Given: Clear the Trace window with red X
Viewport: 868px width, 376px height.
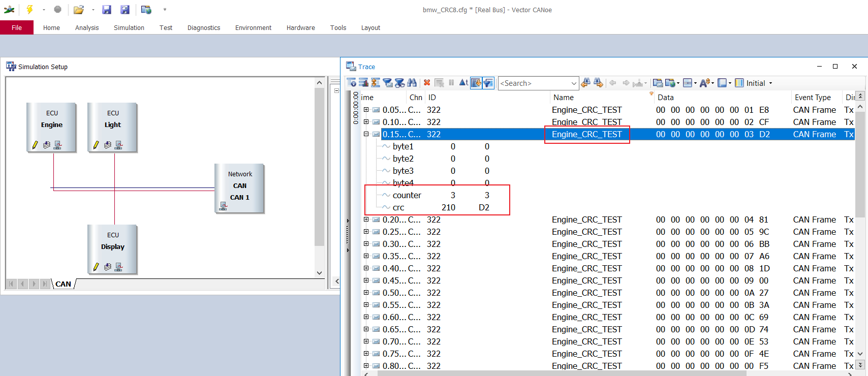Looking at the screenshot, I should [427, 83].
